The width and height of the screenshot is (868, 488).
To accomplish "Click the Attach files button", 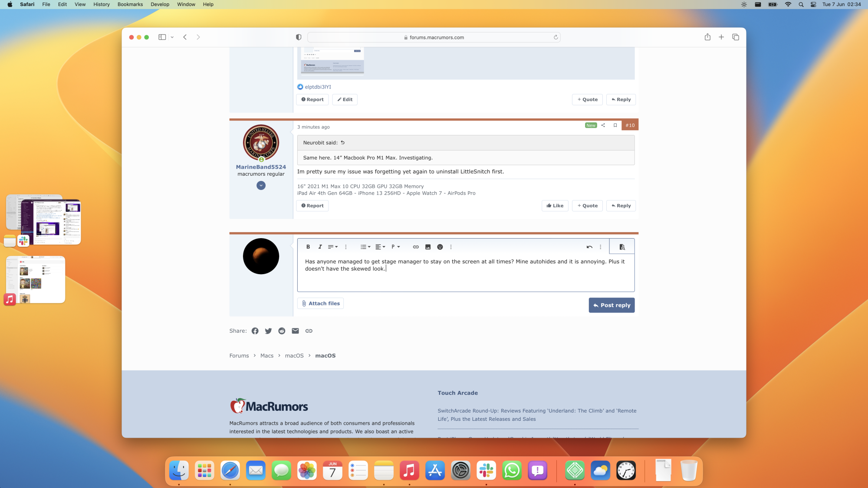I will 320,303.
